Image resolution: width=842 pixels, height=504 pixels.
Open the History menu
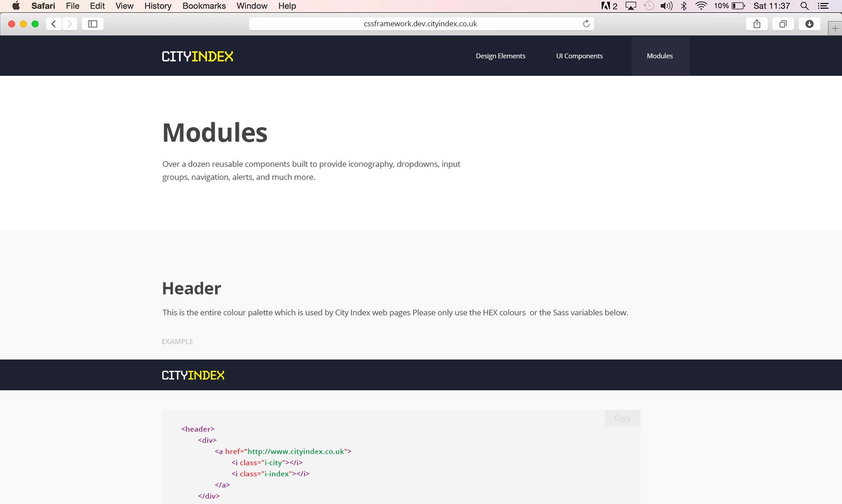157,6
